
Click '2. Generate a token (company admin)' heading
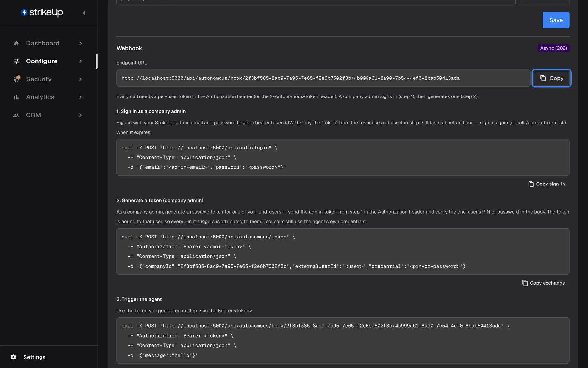[160, 200]
